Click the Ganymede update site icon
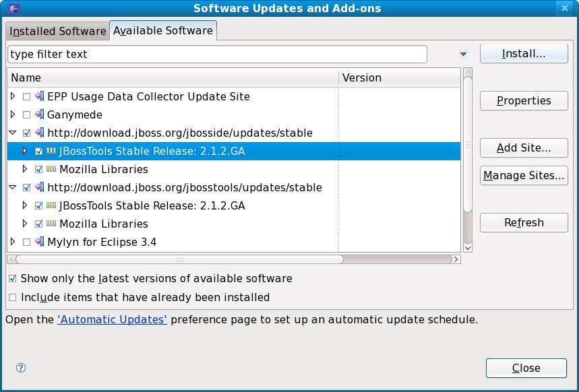 pos(39,115)
